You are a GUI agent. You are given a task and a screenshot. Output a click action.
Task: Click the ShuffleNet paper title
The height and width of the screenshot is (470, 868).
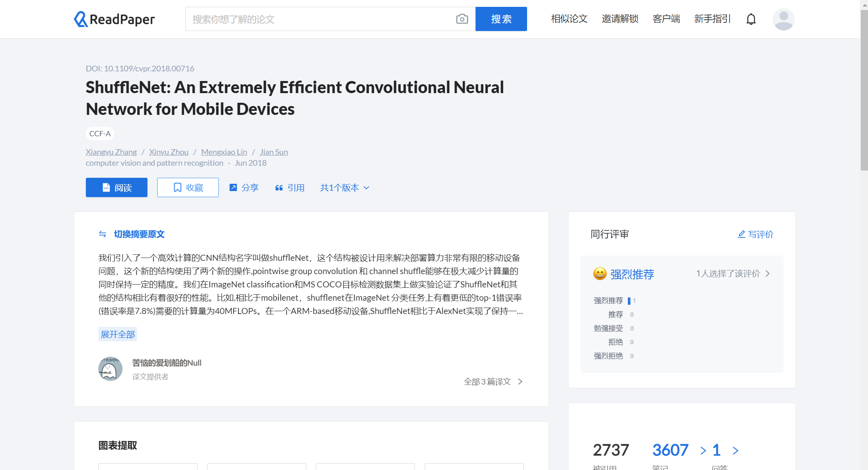click(x=295, y=98)
